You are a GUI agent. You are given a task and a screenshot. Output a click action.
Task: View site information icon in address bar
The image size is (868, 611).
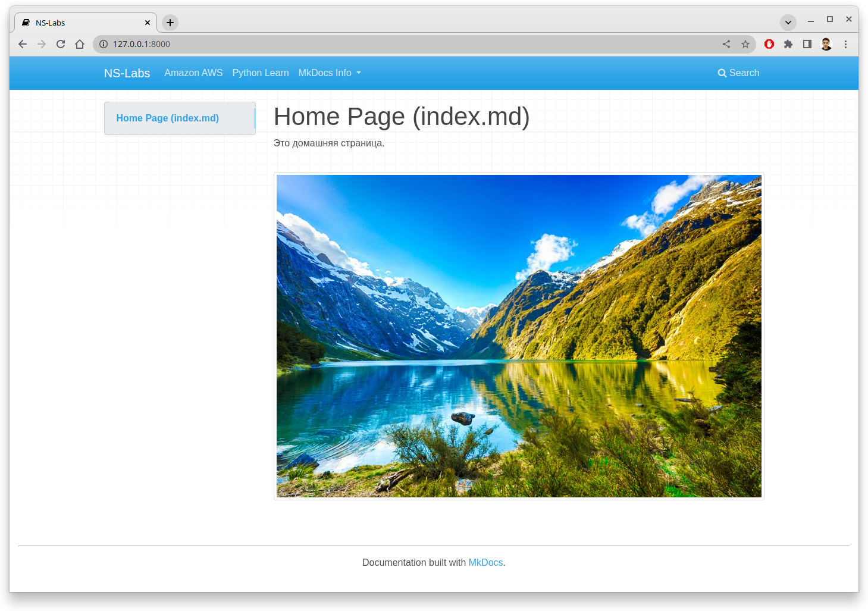coord(104,44)
